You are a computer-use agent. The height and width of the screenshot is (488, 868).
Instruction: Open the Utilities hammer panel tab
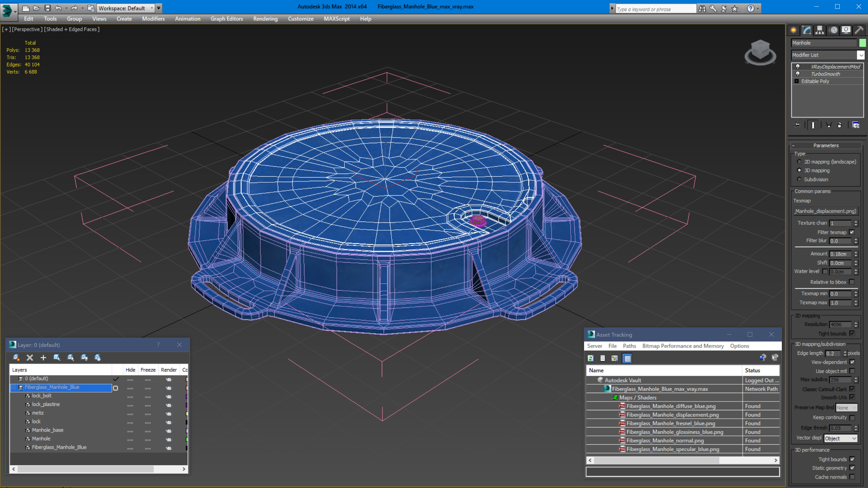(859, 30)
